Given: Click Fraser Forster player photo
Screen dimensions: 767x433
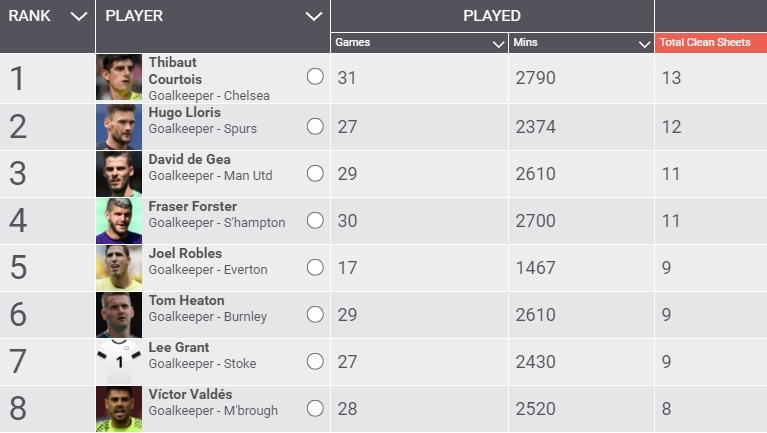Looking at the screenshot, I should [x=119, y=221].
